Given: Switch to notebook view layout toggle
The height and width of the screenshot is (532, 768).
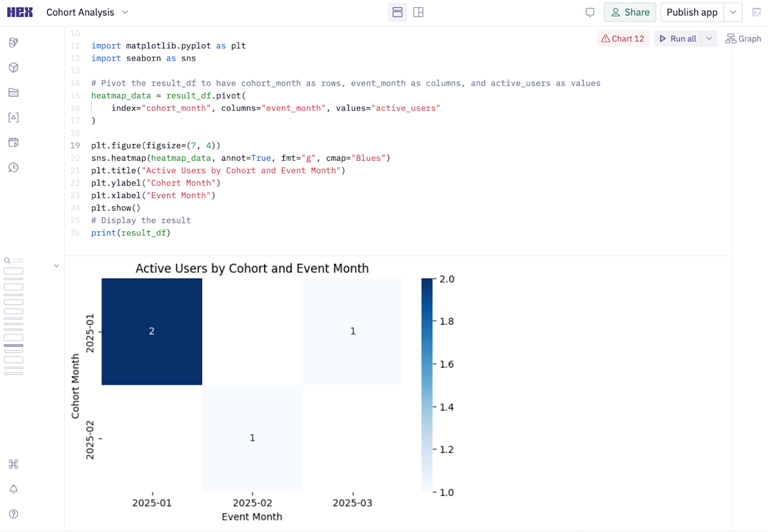Looking at the screenshot, I should click(397, 12).
